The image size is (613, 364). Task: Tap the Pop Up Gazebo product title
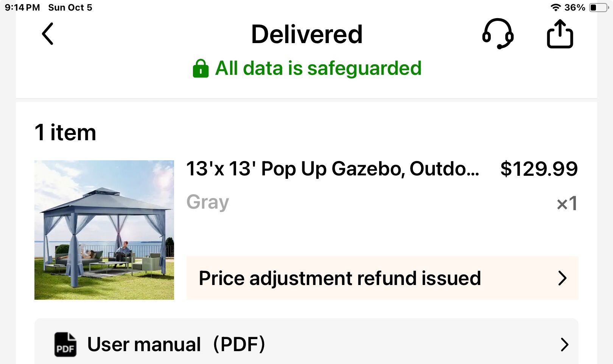coord(333,169)
